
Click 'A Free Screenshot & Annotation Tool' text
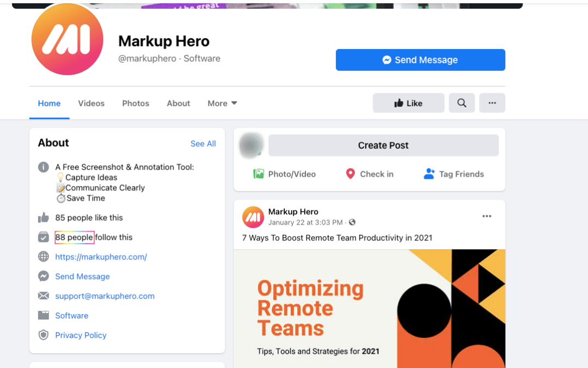pos(125,167)
